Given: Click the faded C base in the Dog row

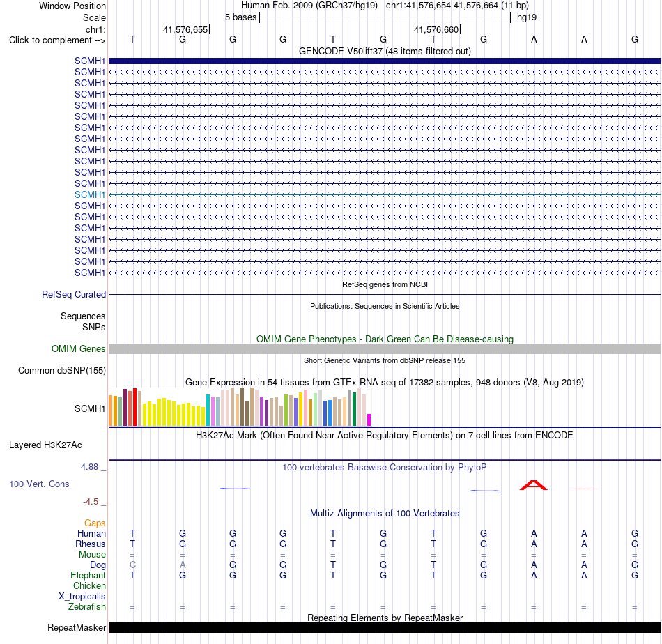Looking at the screenshot, I should pyautogui.click(x=132, y=565).
